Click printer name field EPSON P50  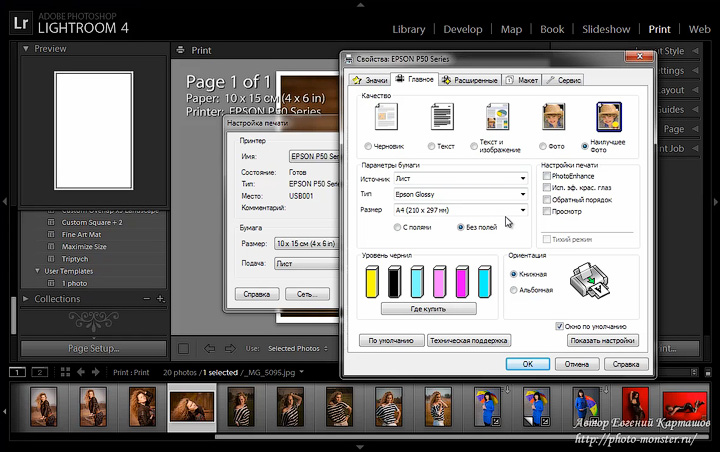[315, 156]
